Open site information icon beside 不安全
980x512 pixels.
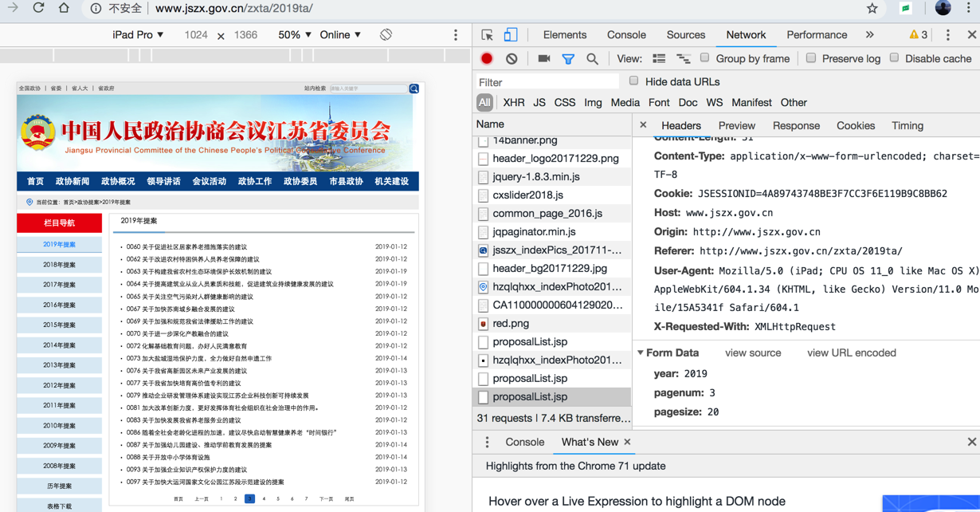[x=95, y=8]
